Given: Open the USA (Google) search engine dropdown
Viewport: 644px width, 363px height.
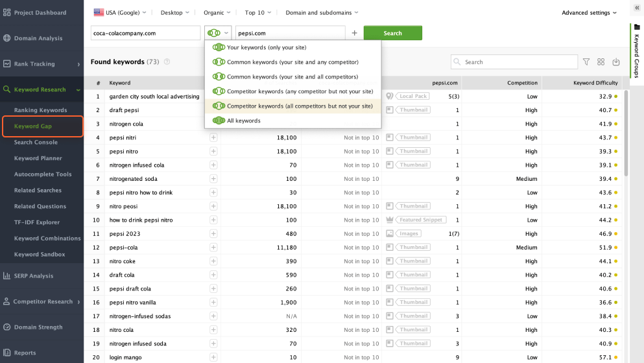Looking at the screenshot, I should 120,12.
